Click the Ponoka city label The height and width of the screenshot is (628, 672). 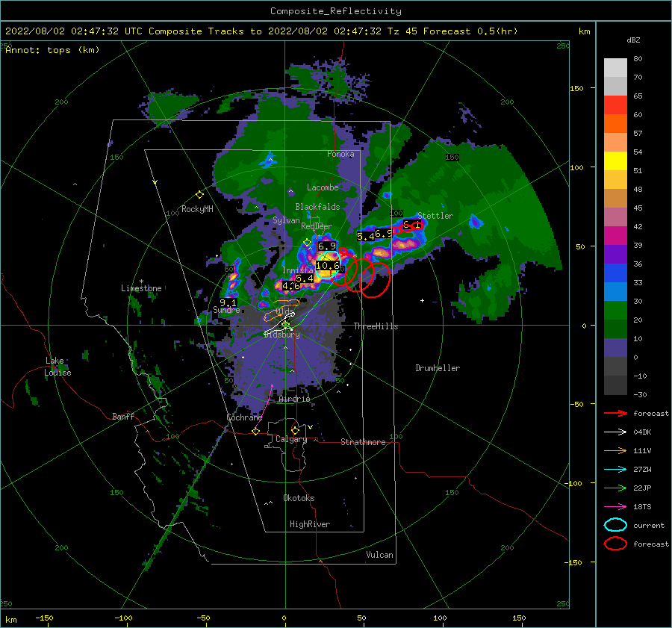tap(340, 154)
